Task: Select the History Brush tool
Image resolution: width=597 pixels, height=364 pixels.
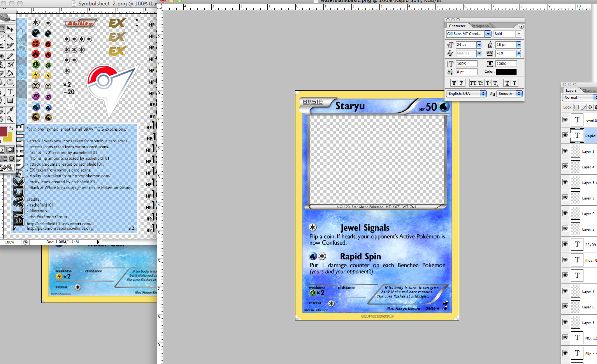Action: pyautogui.click(x=10, y=64)
